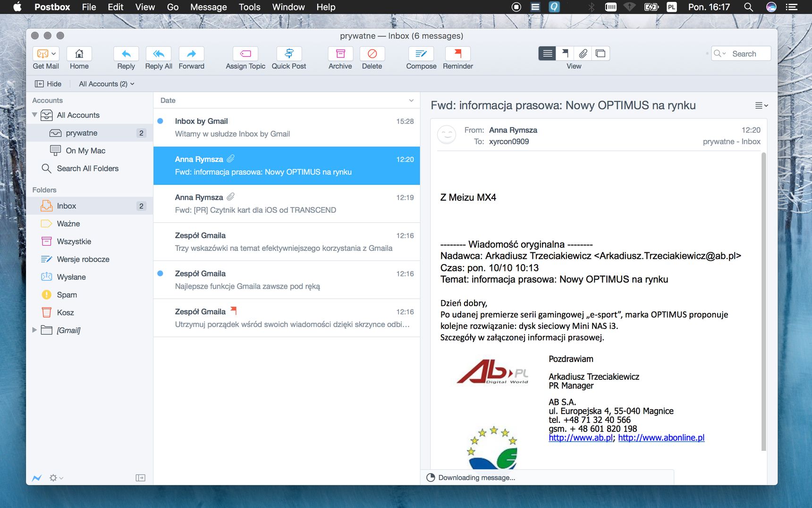Toggle unread dot on Inbox by Gmail
Image resolution: width=812 pixels, height=508 pixels.
click(161, 121)
